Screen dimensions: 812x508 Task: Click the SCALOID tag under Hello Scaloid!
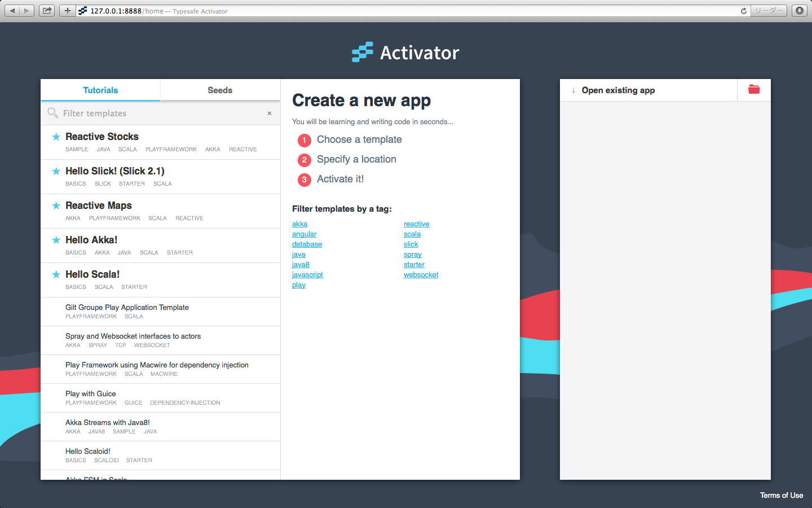106,461
